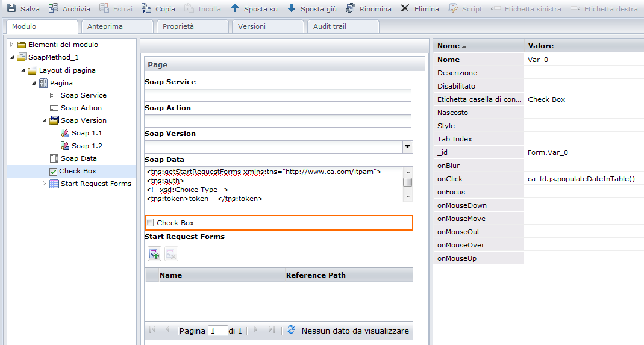The width and height of the screenshot is (644, 345).
Task: Click the delete row icon button
Action: coord(171,254)
